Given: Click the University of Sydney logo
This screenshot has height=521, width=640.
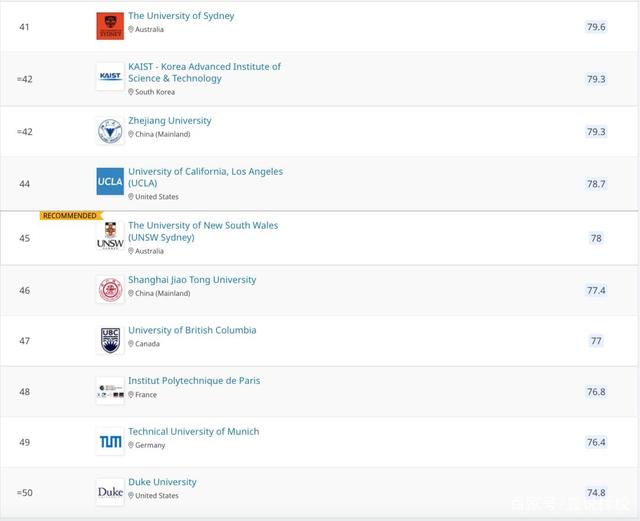Looking at the screenshot, I should 110,26.
